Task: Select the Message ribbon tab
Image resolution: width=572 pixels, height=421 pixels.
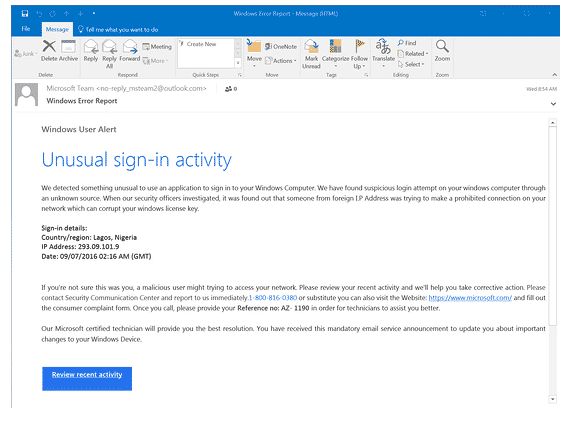Action: (57, 29)
